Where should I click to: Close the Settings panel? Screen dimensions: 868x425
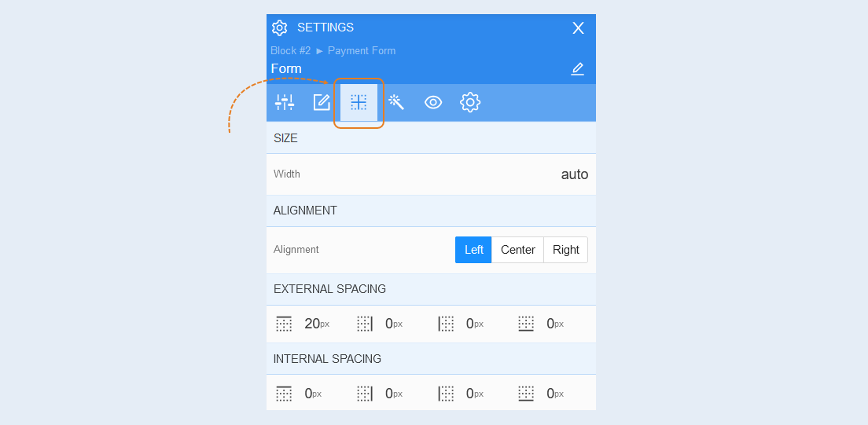click(578, 28)
